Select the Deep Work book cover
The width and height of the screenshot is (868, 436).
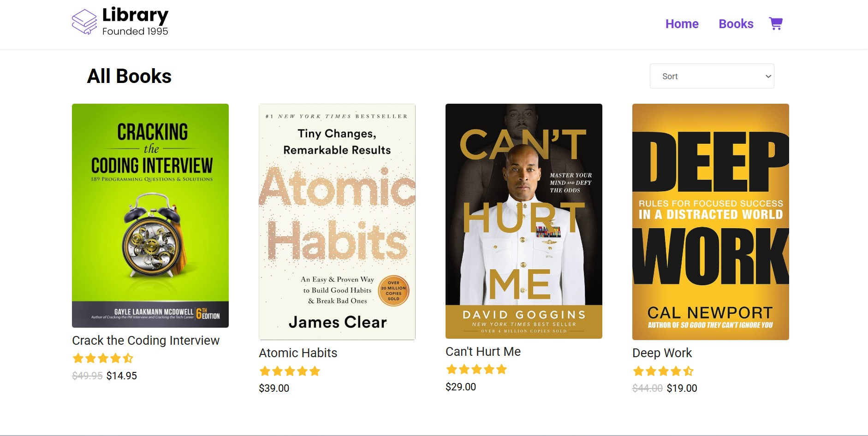[711, 222]
